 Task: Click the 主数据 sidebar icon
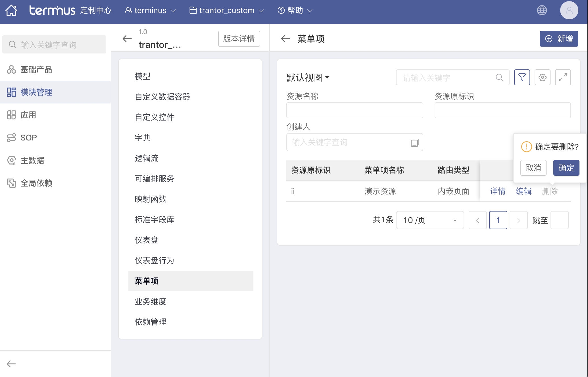11,160
